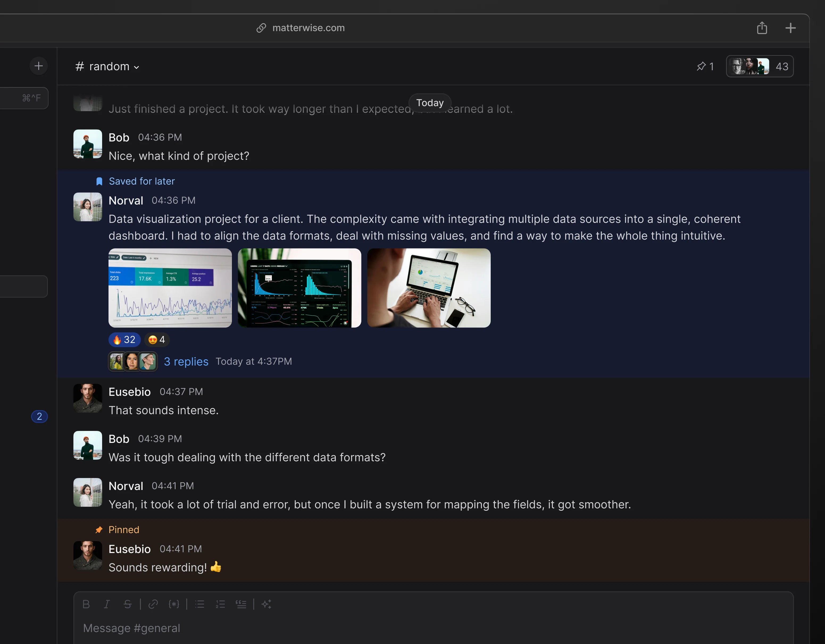Jump to Today using the date pill

pos(430,103)
